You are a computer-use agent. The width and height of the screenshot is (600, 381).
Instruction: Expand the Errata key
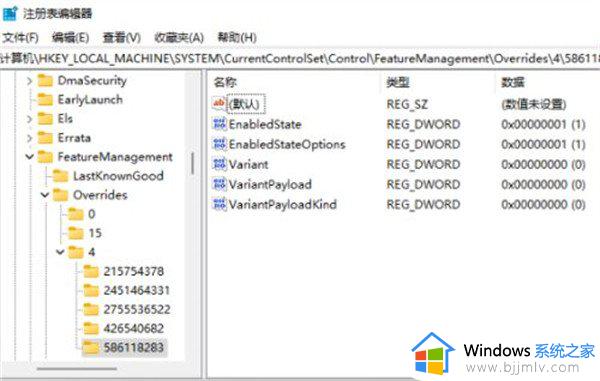[29, 138]
